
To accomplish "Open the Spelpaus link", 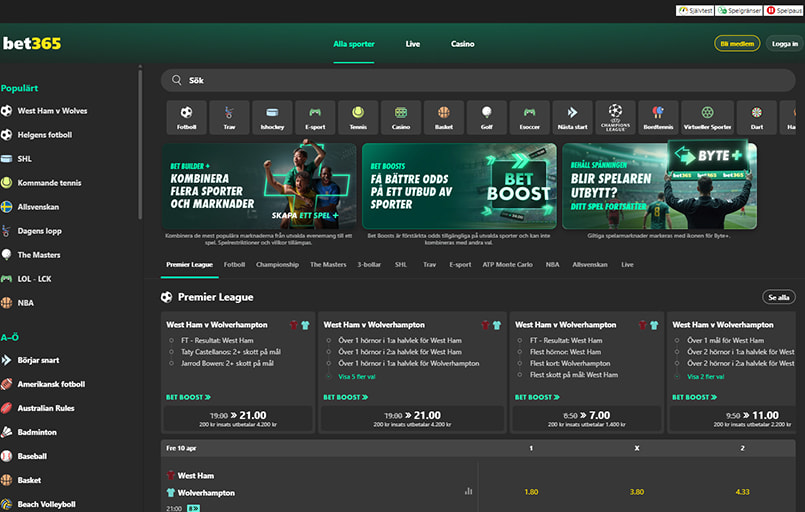I will pyautogui.click(x=783, y=10).
